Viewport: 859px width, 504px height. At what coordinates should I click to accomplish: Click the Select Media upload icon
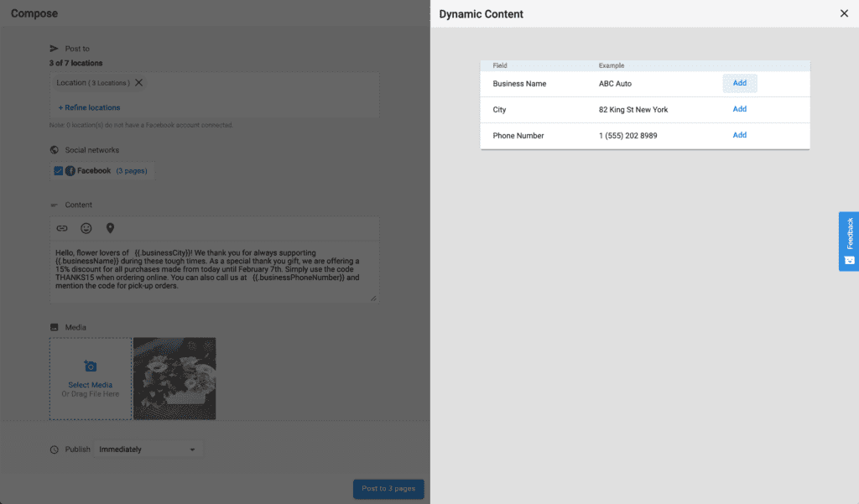point(91,366)
